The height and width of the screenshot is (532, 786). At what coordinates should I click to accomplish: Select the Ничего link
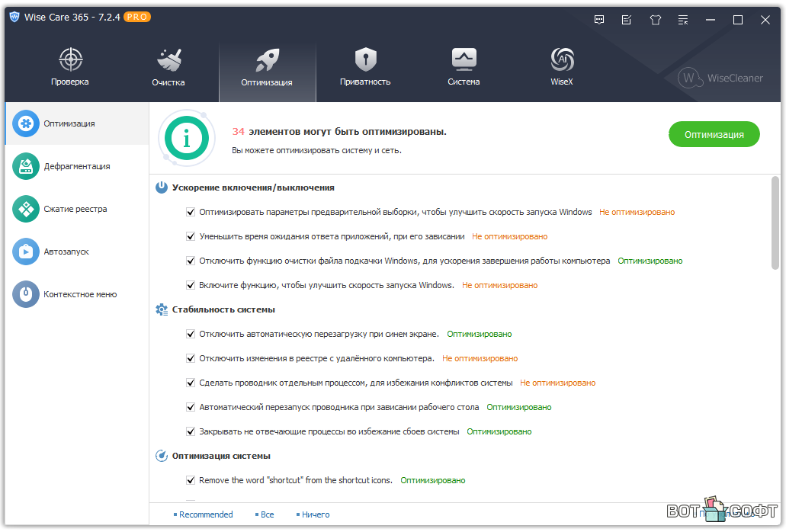coord(316,514)
